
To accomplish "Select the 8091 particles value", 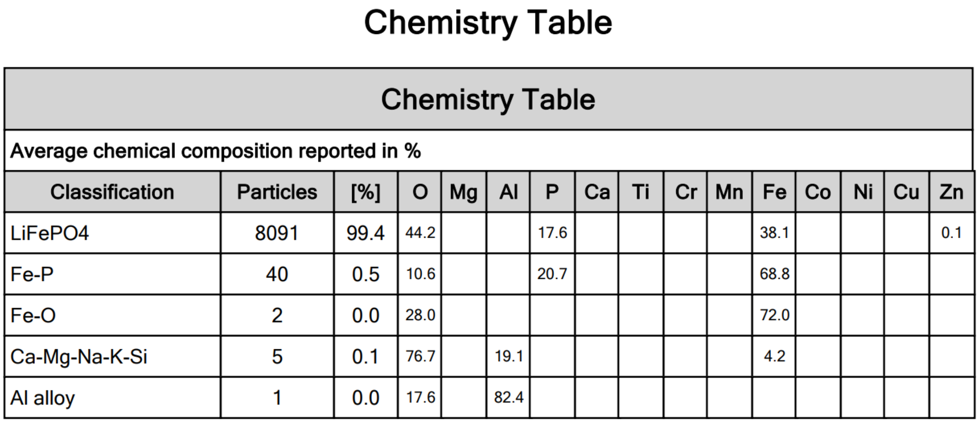I will coord(277,232).
